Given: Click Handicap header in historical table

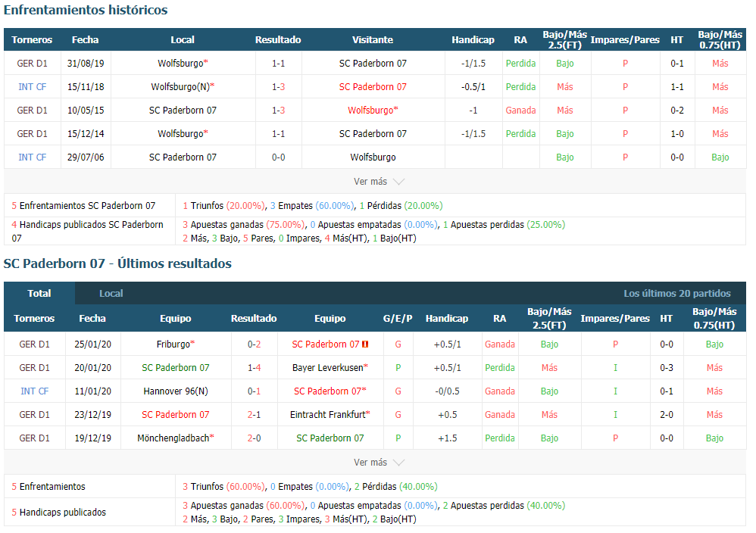Looking at the screenshot, I should pyautogui.click(x=473, y=40).
